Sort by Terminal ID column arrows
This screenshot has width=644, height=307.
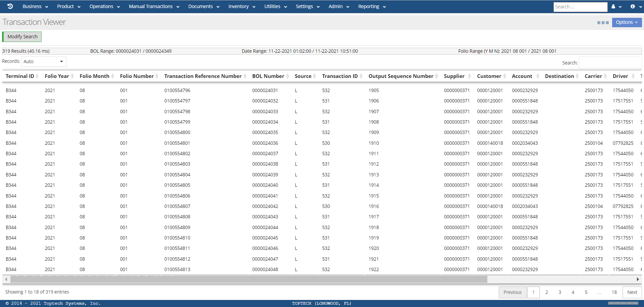(37, 76)
